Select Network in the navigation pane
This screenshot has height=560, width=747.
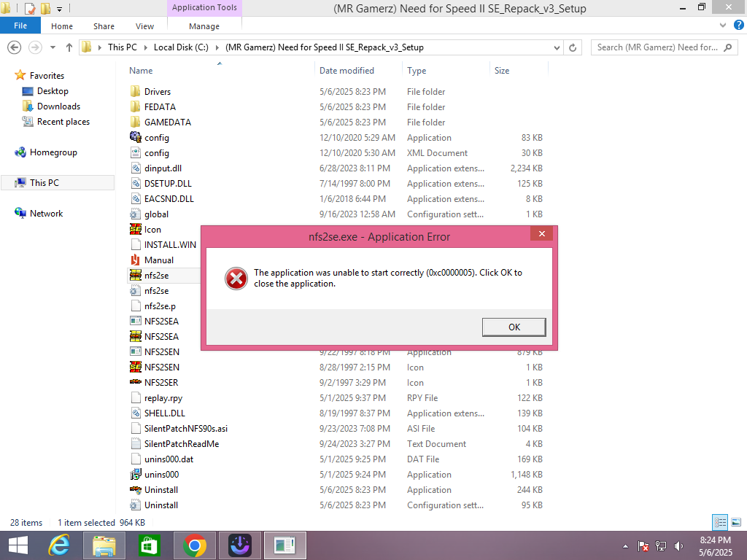(x=46, y=214)
